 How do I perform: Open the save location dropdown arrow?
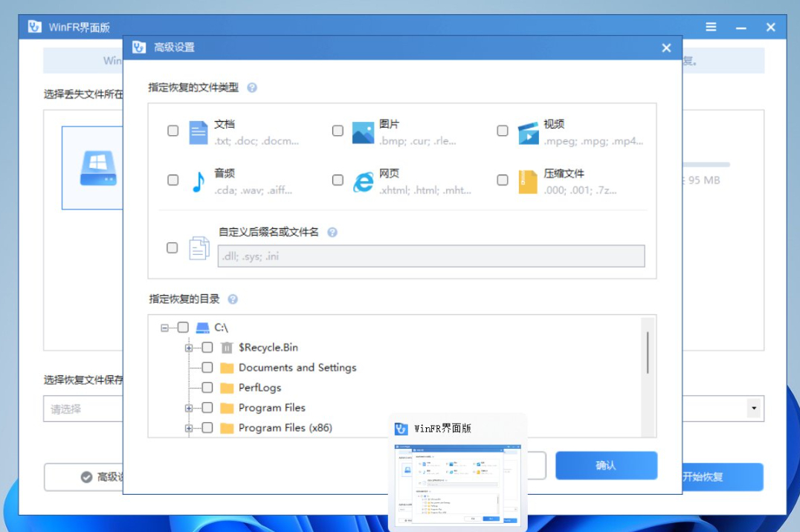click(754, 408)
